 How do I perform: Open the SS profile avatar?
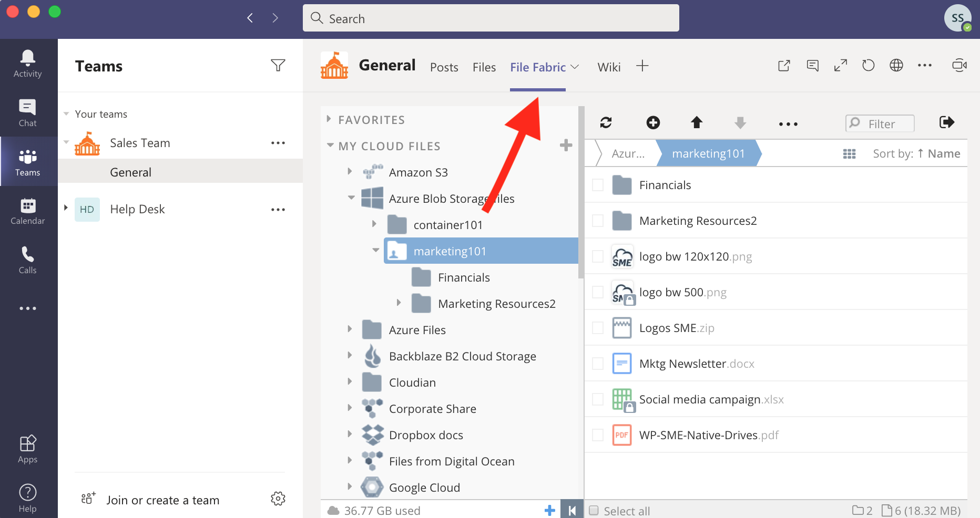[957, 18]
